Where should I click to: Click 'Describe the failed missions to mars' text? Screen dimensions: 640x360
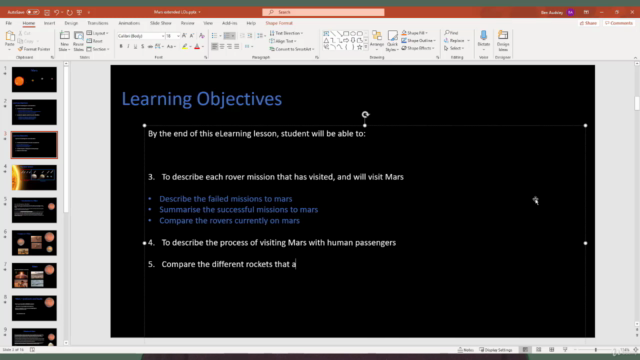[226, 199]
